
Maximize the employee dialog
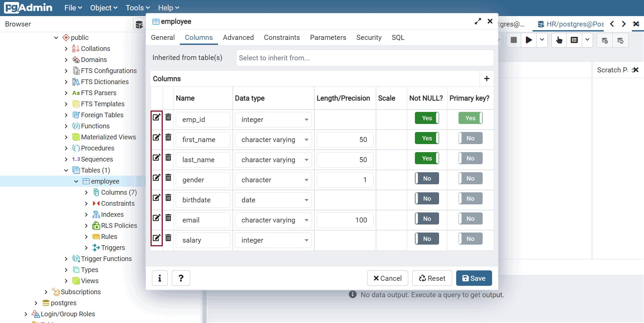pyautogui.click(x=478, y=21)
